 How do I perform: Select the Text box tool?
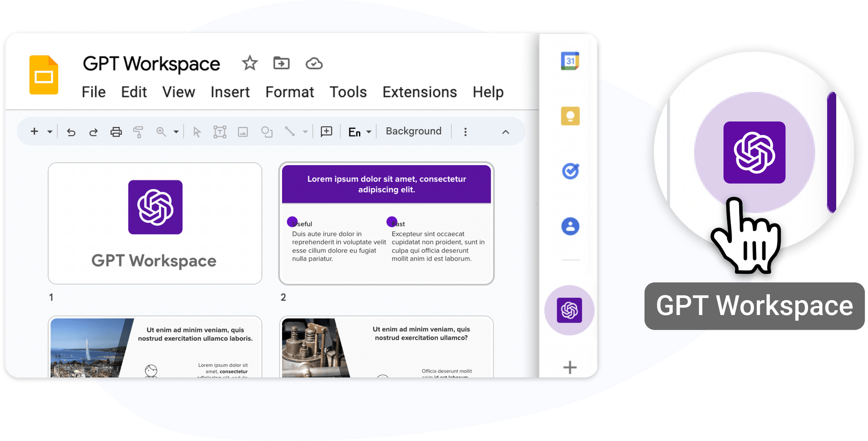tap(220, 132)
